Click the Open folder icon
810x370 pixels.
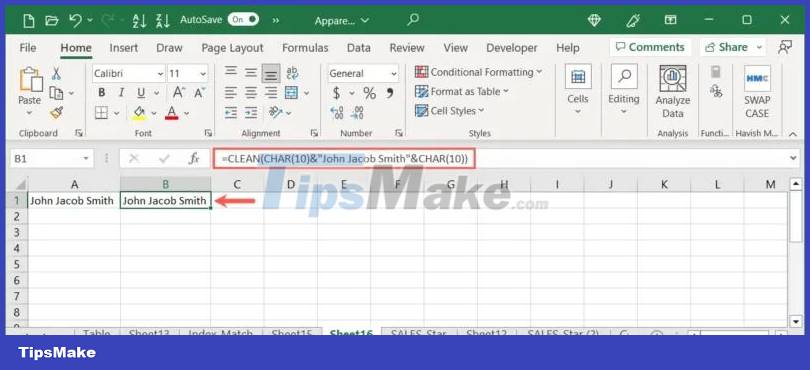pyautogui.click(x=52, y=20)
